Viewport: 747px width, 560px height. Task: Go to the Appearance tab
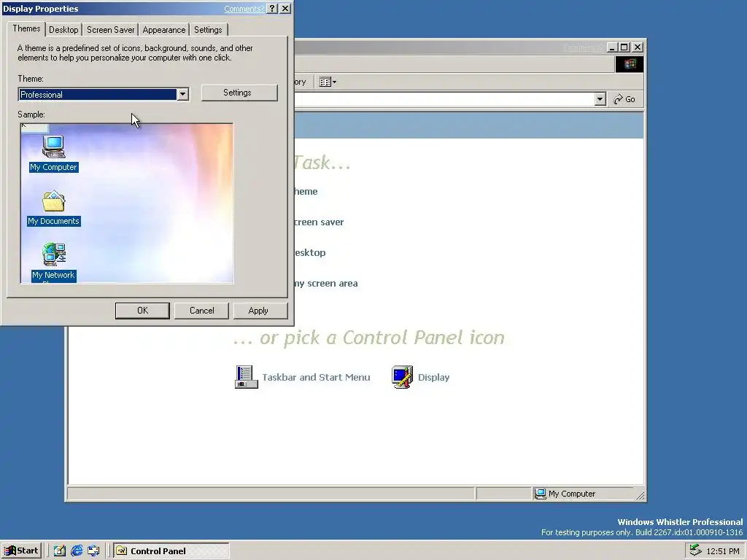click(x=164, y=29)
